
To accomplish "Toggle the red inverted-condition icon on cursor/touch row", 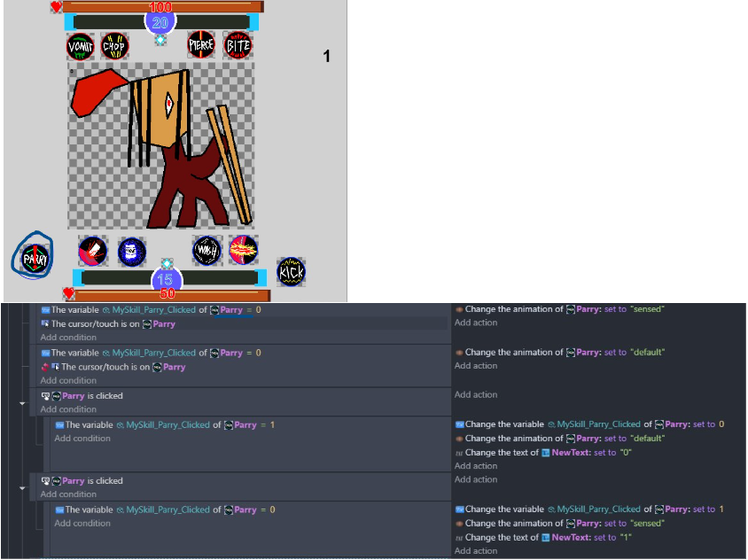I will [x=45, y=367].
